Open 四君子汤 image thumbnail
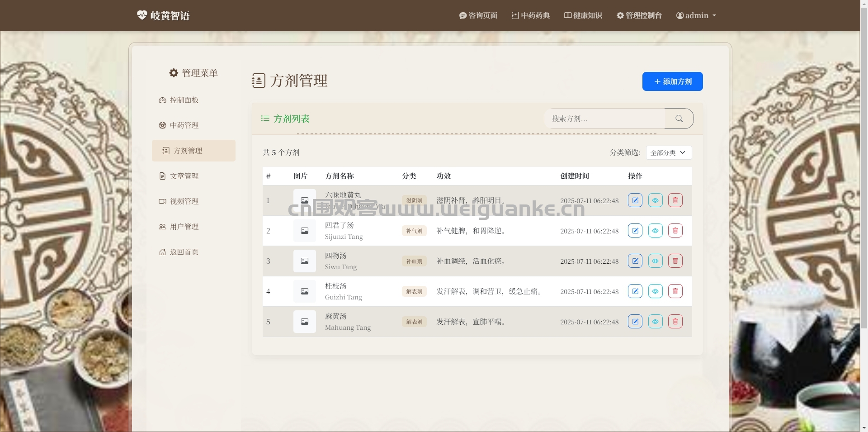Screen dimensions: 868x432 [305, 231]
